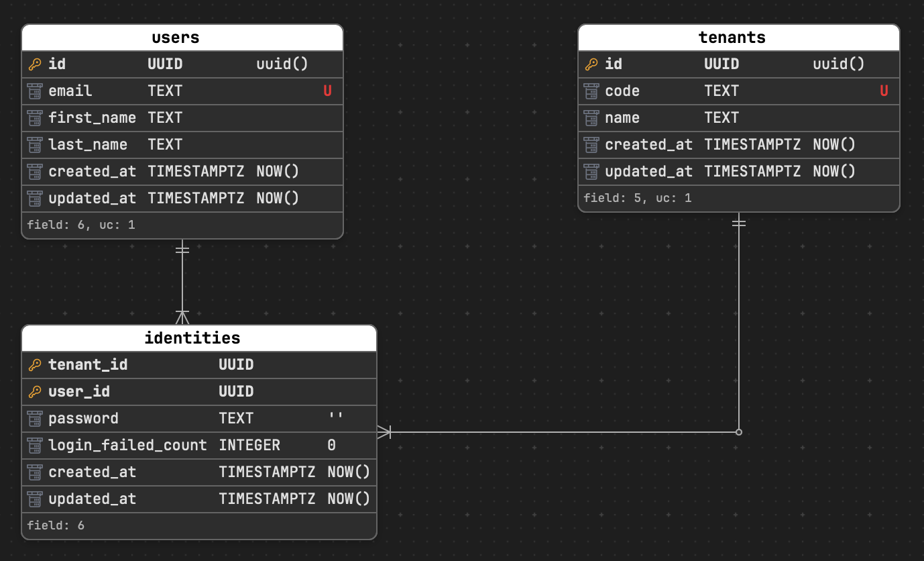Select the key icon beside identities user_id

34,391
